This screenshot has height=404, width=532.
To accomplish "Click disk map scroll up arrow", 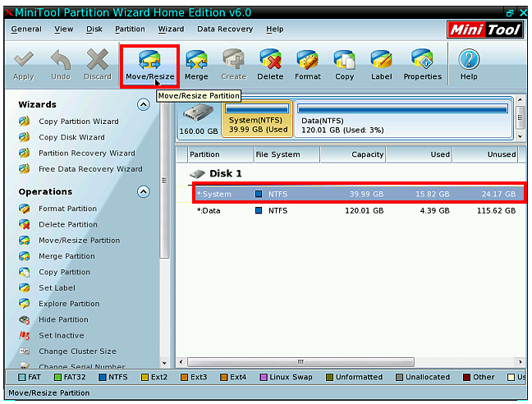I will (x=521, y=99).
